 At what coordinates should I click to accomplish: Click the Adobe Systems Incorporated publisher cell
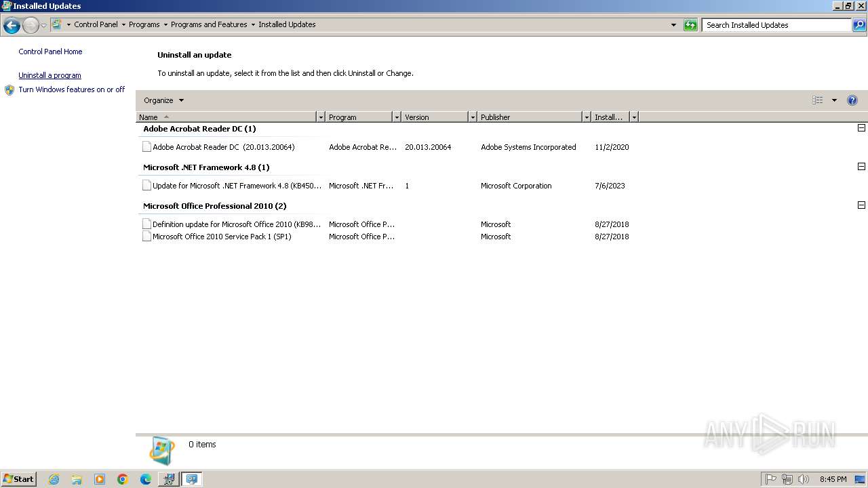pos(528,147)
